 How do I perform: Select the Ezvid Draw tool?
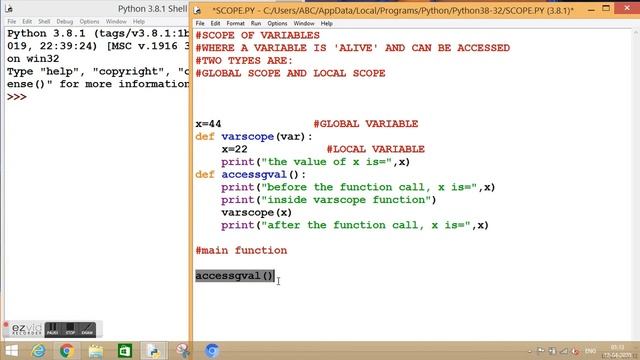[87, 329]
